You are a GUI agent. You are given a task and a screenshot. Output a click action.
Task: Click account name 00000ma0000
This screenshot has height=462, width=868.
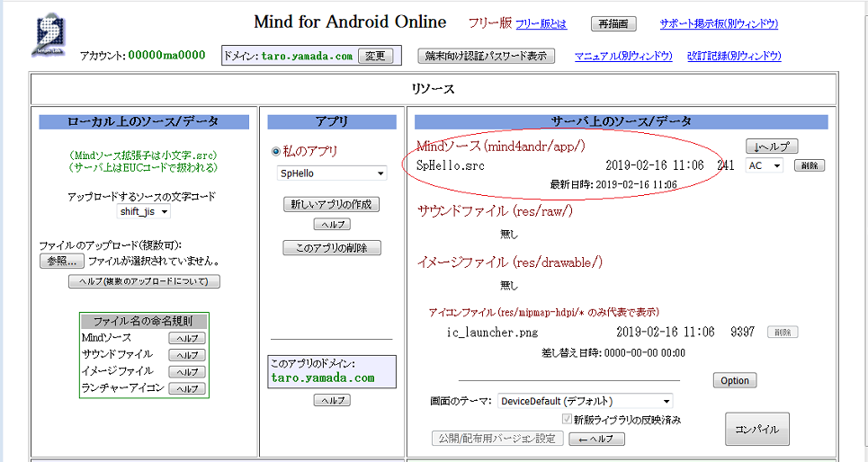point(166,55)
